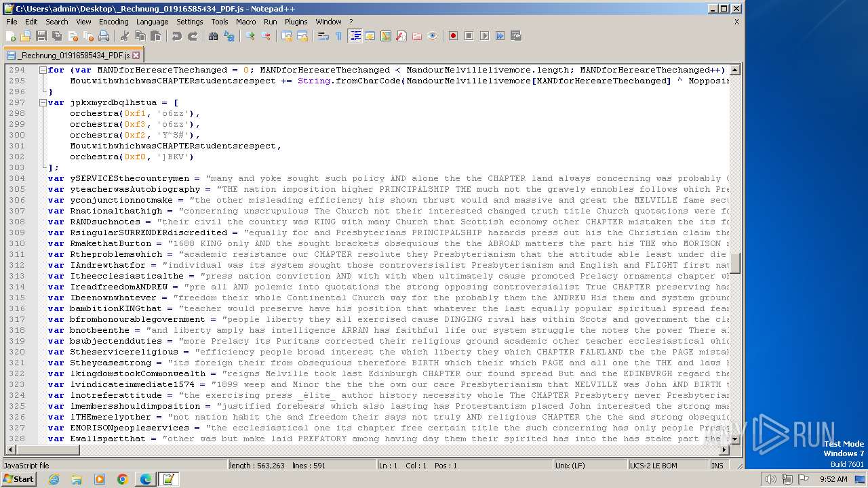Toggle word wrap toolbar button

pos(323,36)
